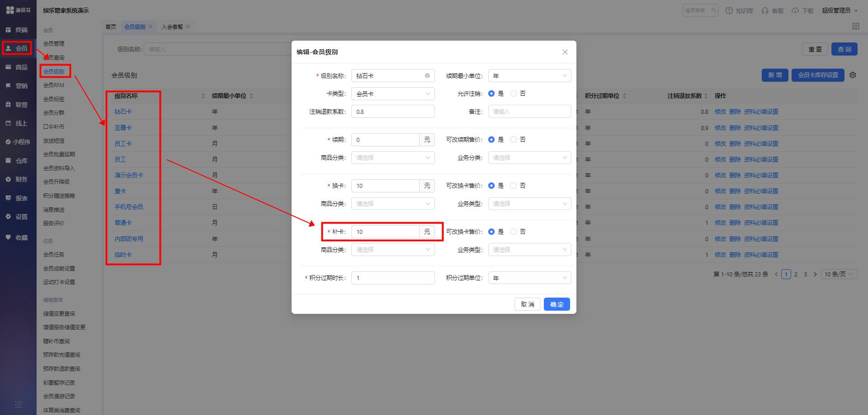
Task: Open the 下载 download cloud icon
Action: (795, 10)
